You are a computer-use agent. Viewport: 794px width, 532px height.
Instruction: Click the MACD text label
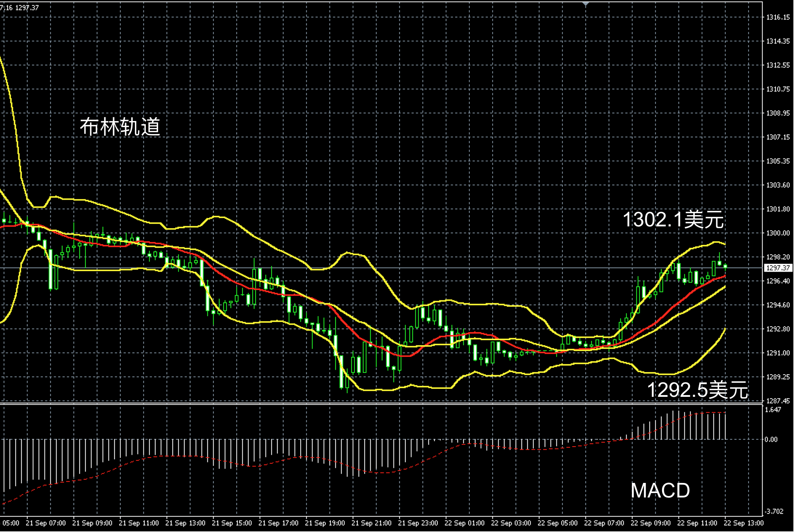tap(660, 490)
